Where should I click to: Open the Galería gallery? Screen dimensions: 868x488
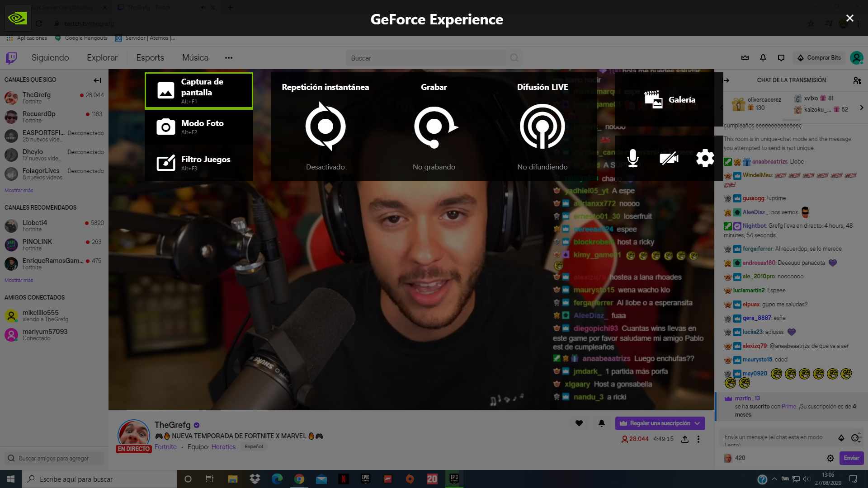670,99
